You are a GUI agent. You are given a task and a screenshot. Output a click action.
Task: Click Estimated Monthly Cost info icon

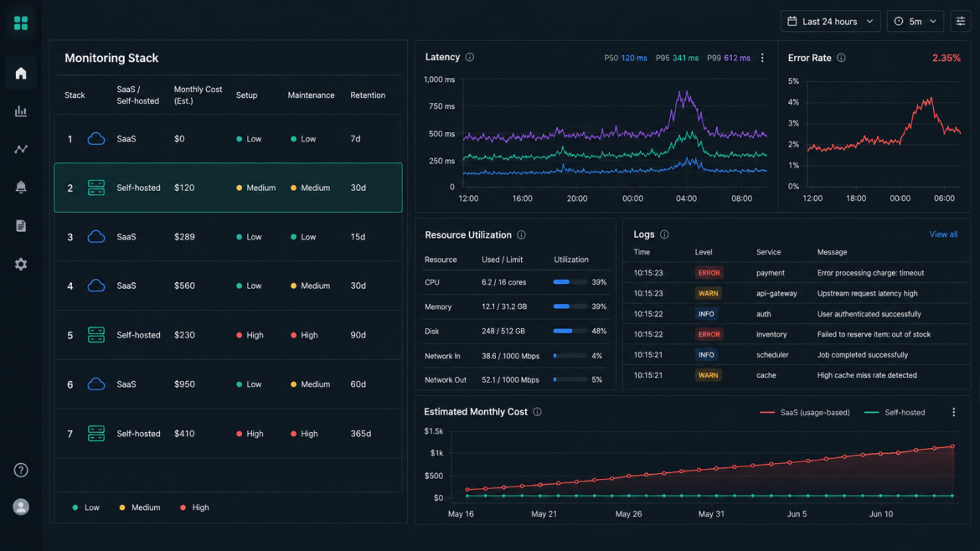537,412
